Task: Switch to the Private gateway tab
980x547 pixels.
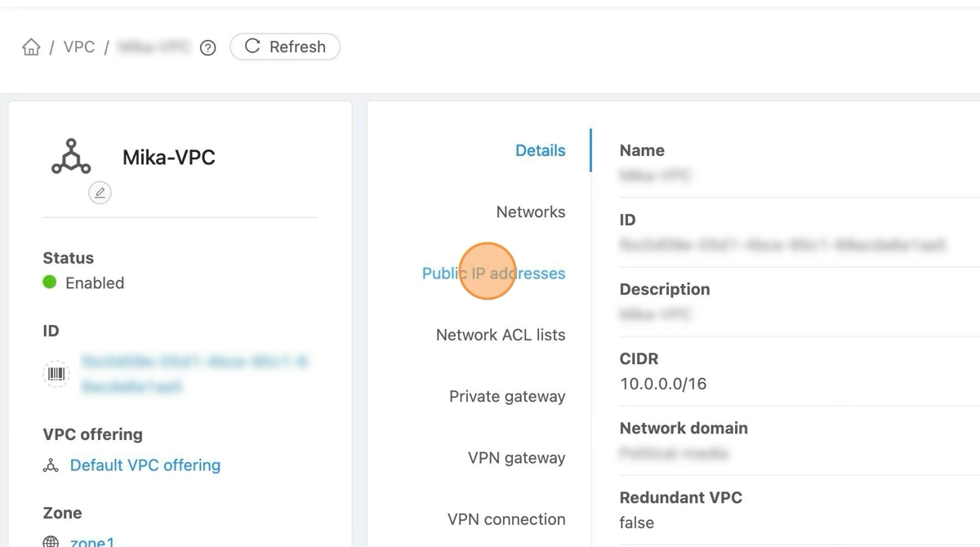Action: pos(506,396)
